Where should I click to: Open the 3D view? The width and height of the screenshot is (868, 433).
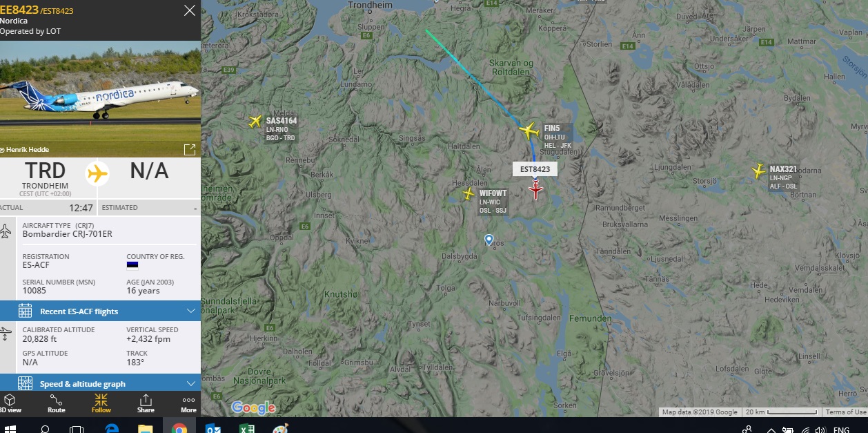click(x=10, y=403)
